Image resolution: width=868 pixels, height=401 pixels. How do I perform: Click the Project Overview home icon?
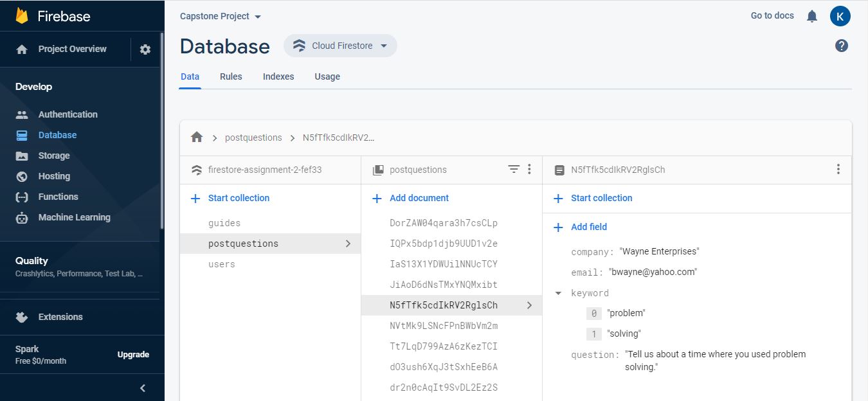pos(22,49)
